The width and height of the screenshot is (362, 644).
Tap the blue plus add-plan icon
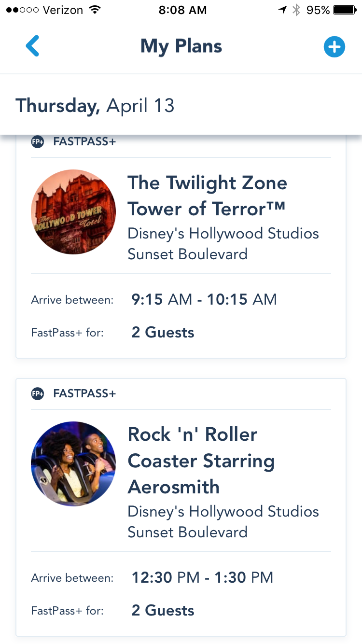pos(334,47)
